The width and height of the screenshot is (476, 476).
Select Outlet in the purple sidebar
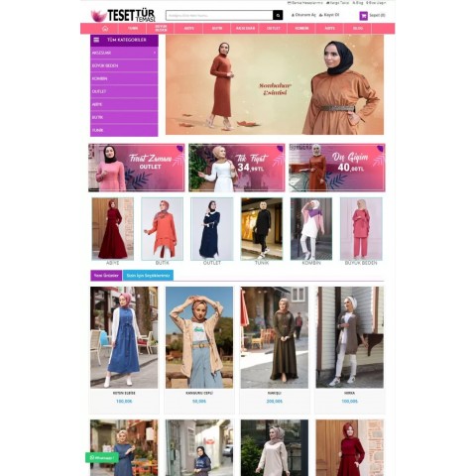point(124,91)
